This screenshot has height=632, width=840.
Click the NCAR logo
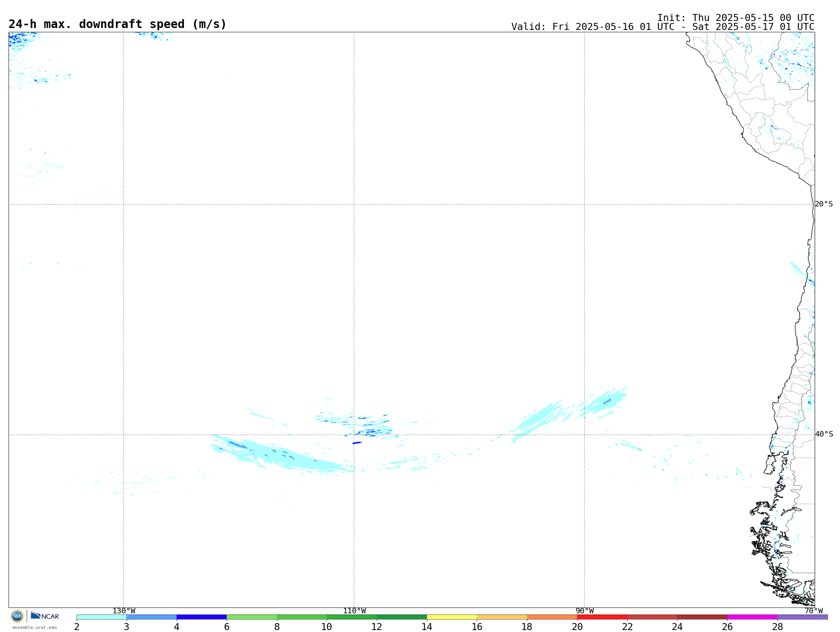click(45, 616)
